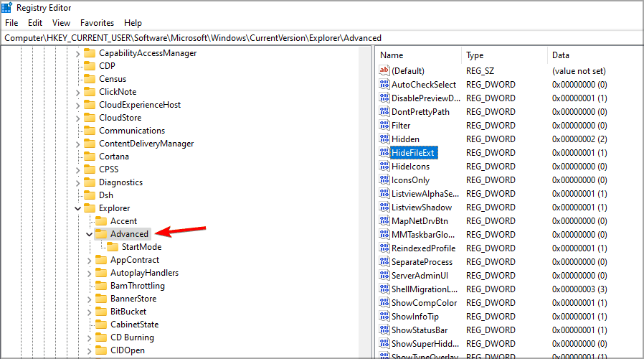Click the (value not set) data cell
Screen dimensions: 644x359
point(579,71)
